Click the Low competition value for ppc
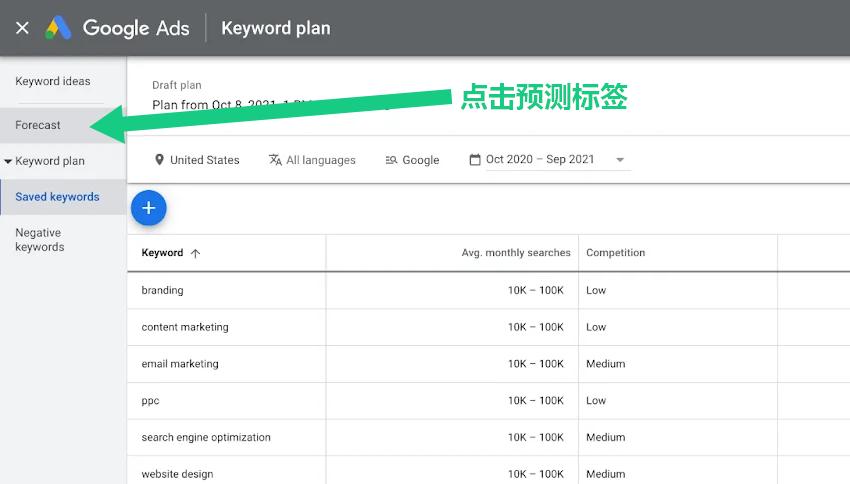This screenshot has width=850, height=484. (x=596, y=401)
